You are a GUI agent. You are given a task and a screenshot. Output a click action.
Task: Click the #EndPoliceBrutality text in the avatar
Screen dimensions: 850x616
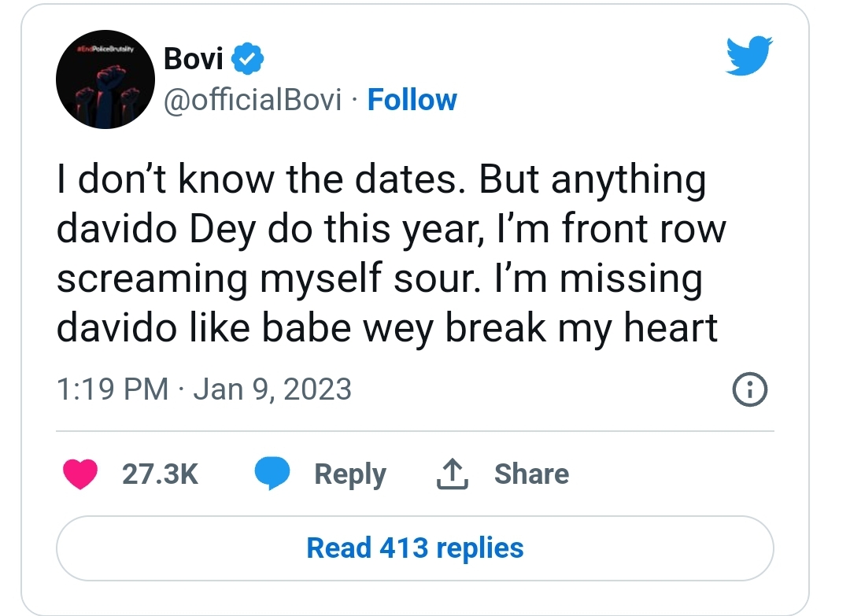pyautogui.click(x=105, y=50)
